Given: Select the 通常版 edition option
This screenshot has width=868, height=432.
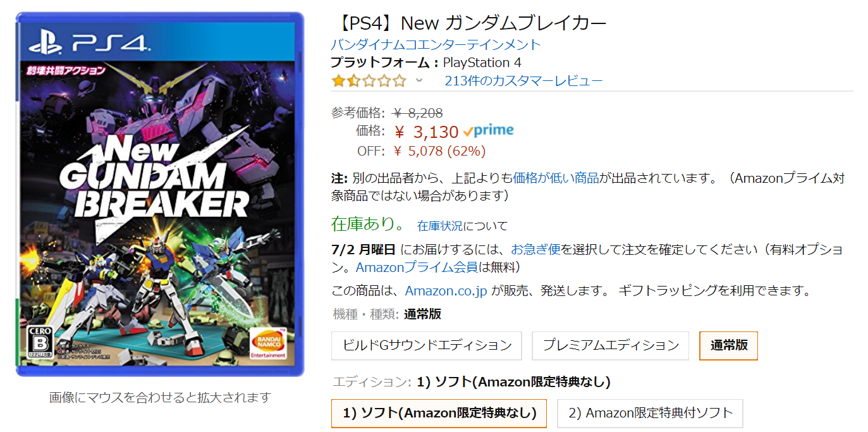Looking at the screenshot, I should pyautogui.click(x=728, y=345).
